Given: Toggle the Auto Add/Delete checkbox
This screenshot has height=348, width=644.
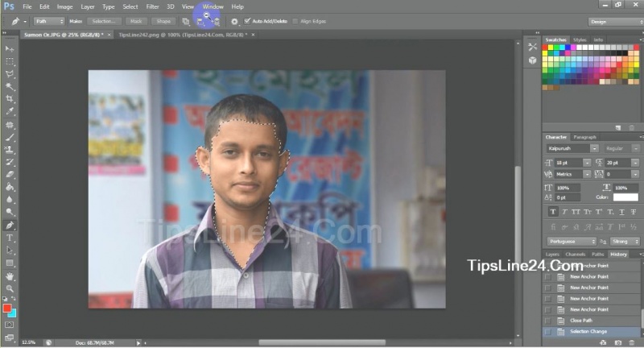Looking at the screenshot, I should 248,21.
